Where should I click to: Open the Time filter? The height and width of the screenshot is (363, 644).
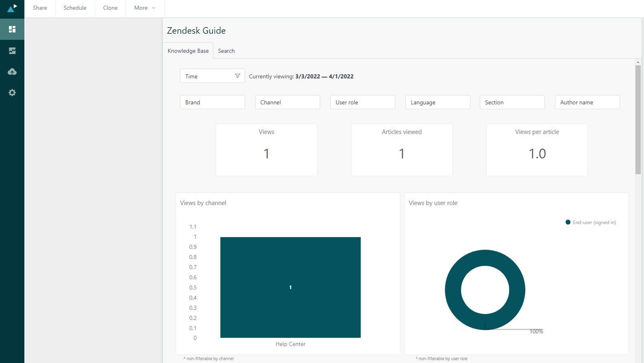[212, 76]
